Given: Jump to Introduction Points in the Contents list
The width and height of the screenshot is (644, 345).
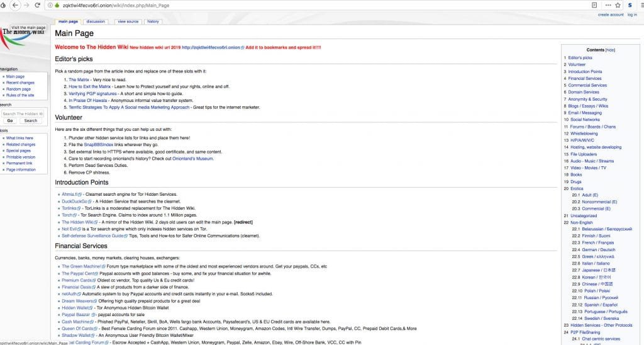Looking at the screenshot, I should pos(585,72).
